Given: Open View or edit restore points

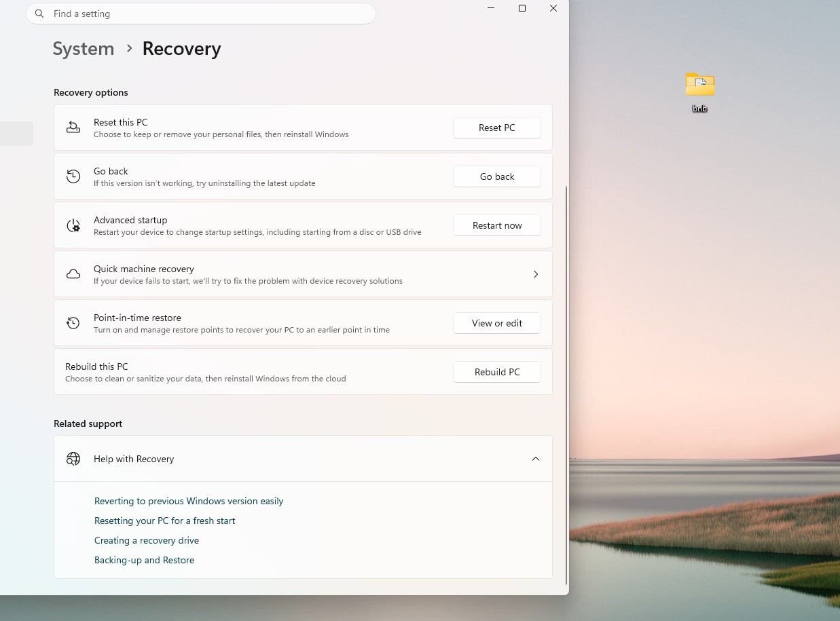Looking at the screenshot, I should [x=497, y=323].
